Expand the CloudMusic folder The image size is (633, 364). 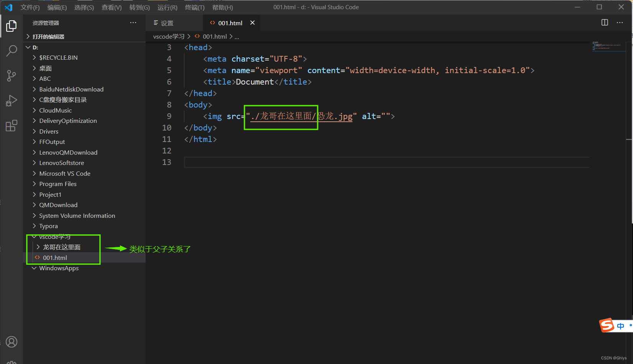pyautogui.click(x=84, y=110)
